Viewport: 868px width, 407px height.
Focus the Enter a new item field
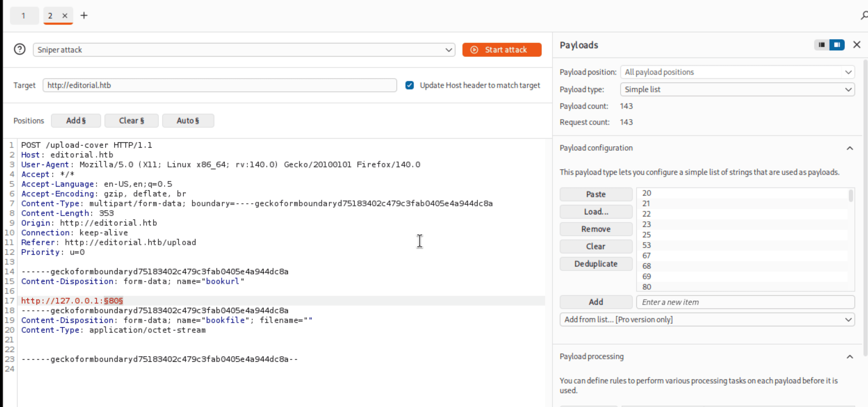point(745,302)
